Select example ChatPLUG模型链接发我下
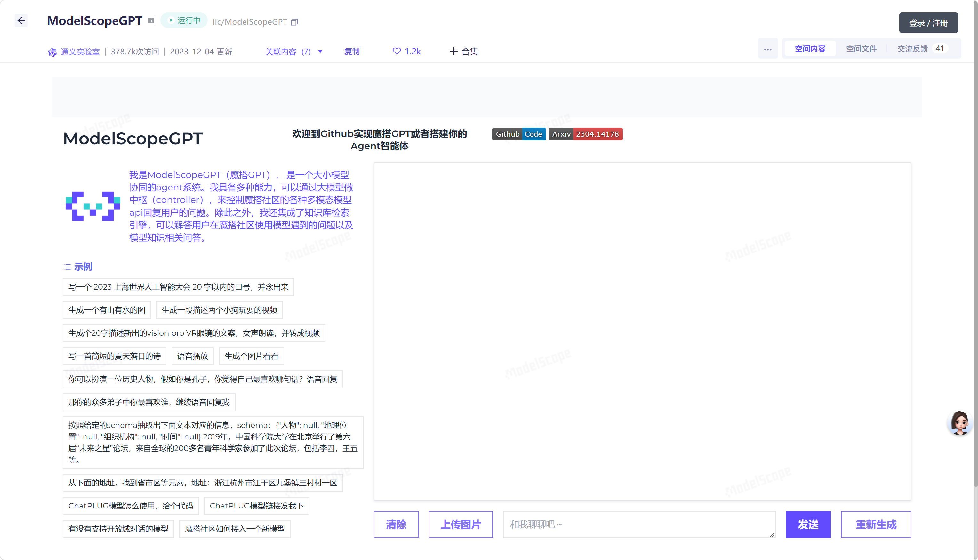Image resolution: width=978 pixels, height=560 pixels. click(x=257, y=506)
